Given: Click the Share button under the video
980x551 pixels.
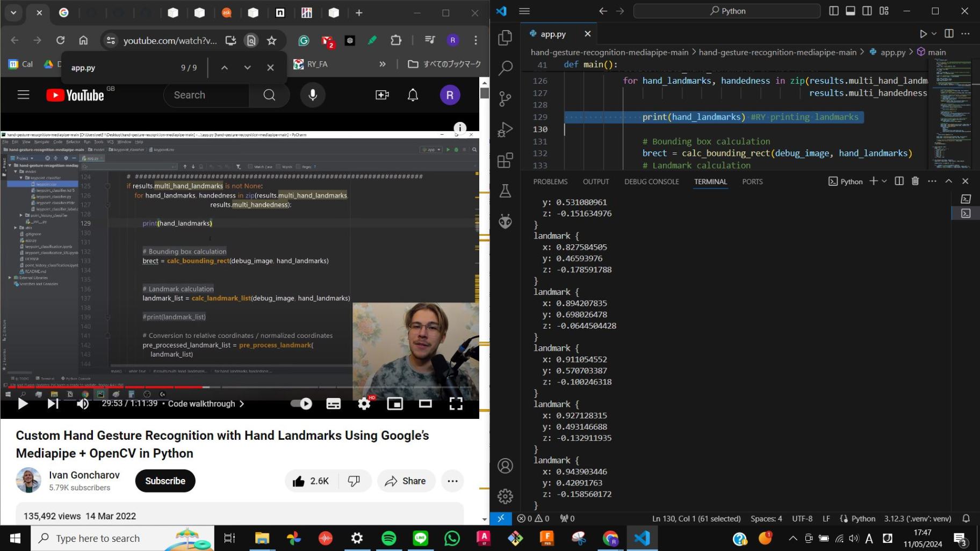Looking at the screenshot, I should [406, 481].
